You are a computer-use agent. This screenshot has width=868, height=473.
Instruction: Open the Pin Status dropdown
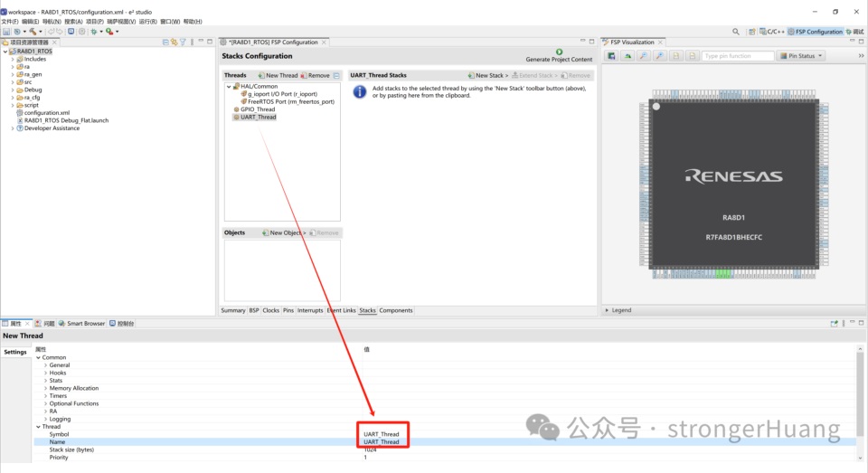point(801,56)
